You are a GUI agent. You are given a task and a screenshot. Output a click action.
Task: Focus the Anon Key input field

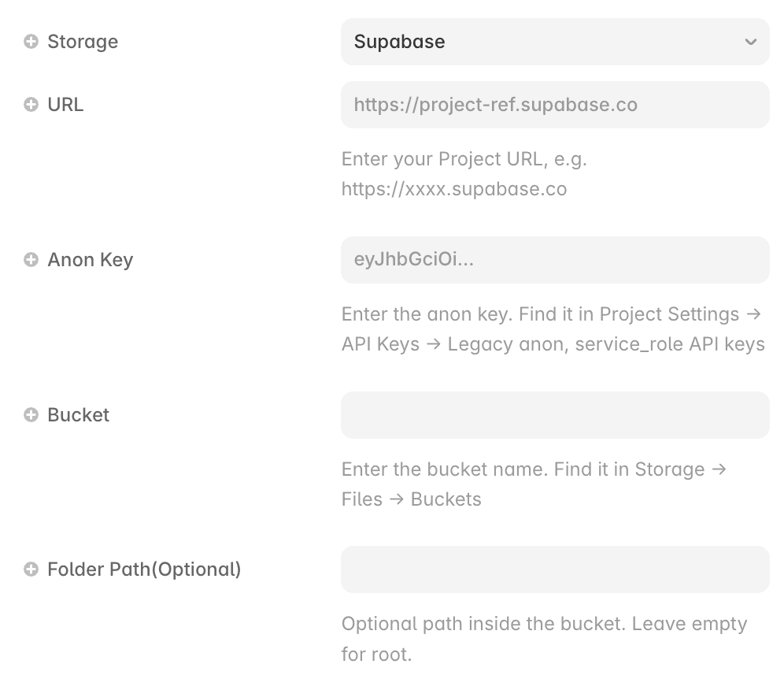555,260
